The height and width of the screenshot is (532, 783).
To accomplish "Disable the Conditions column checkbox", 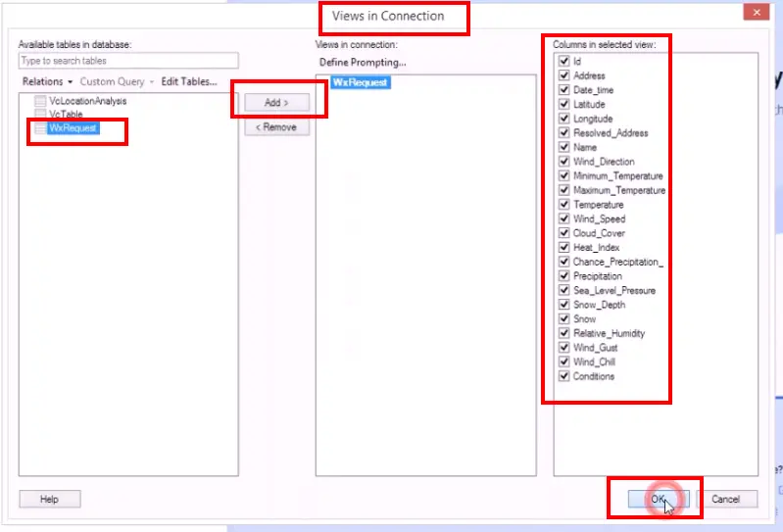I will [563, 376].
